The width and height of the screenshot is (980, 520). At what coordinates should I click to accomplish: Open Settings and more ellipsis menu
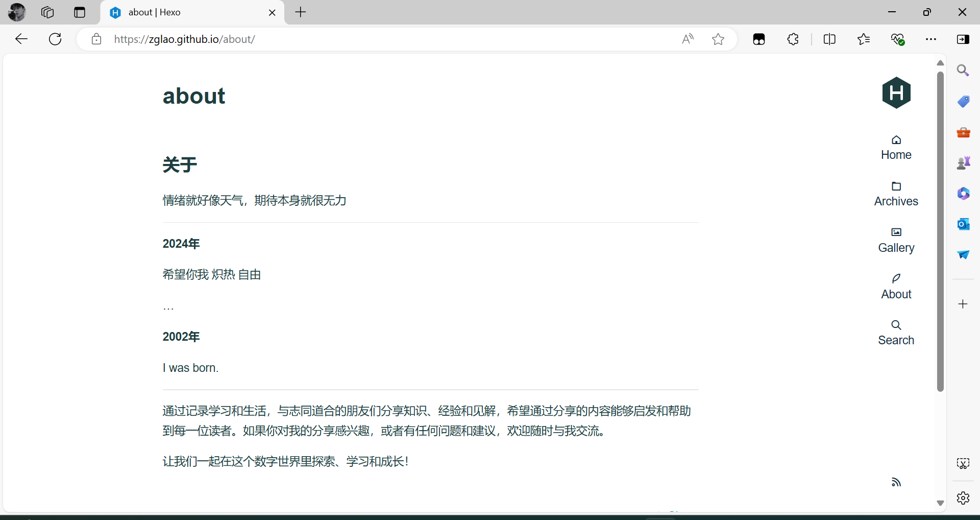click(x=931, y=39)
